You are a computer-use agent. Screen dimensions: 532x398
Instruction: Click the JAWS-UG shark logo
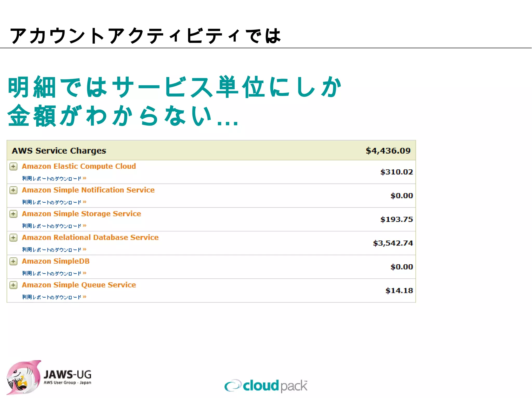pos(49,378)
